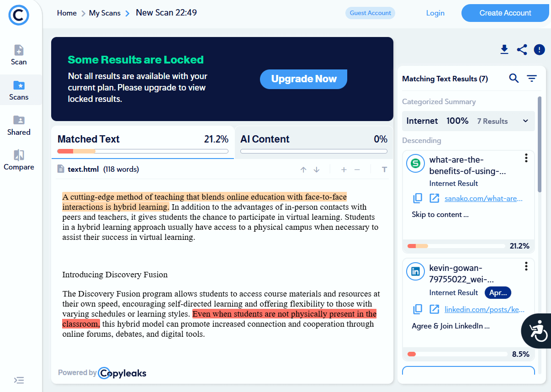The width and height of the screenshot is (551, 392).
Task: Click orange highlighted 'cutting-edge method' sentence
Action: click(x=204, y=202)
